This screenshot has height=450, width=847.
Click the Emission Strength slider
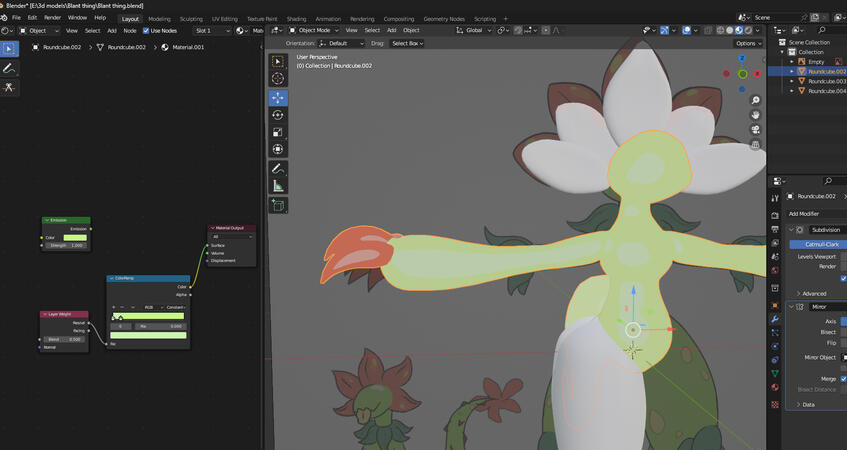pos(65,245)
